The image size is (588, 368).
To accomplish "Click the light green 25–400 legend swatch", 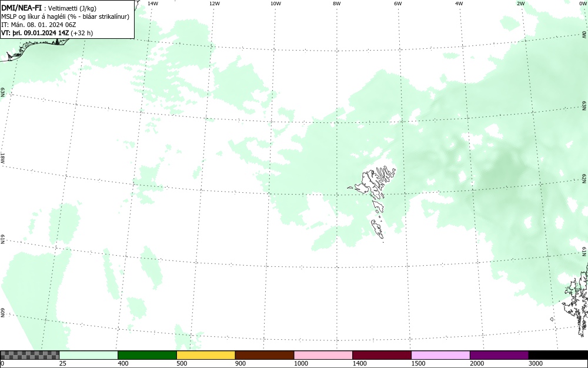I will coord(89,355).
